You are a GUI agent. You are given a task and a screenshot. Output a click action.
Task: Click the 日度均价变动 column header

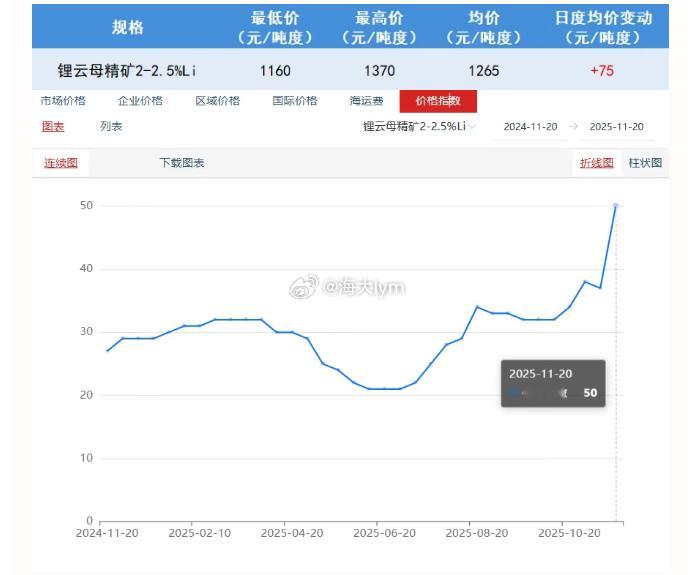coord(603,28)
